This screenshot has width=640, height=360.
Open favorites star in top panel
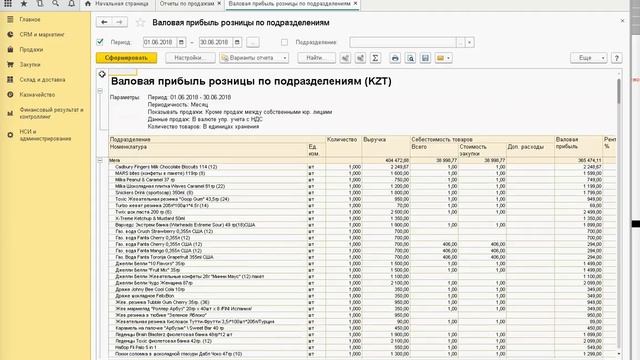(24, 4)
